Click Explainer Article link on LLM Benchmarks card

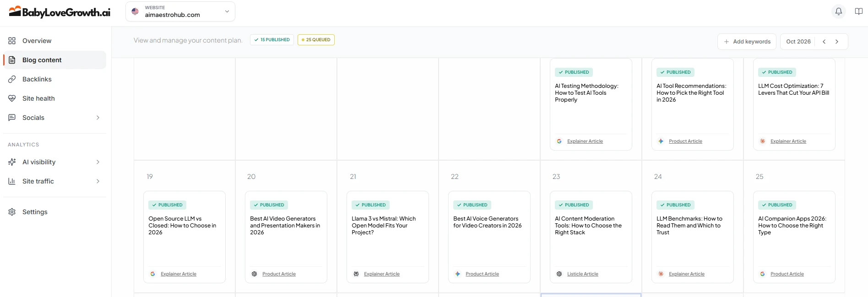tap(686, 274)
